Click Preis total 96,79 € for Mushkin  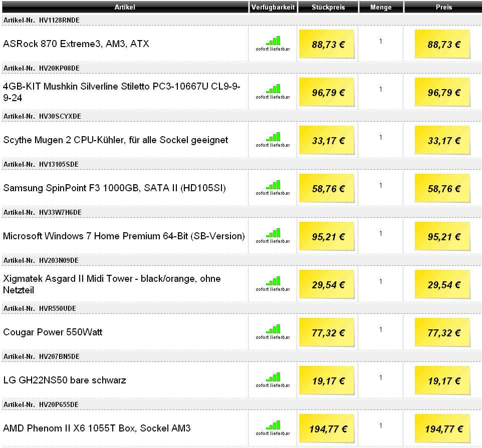442,92
